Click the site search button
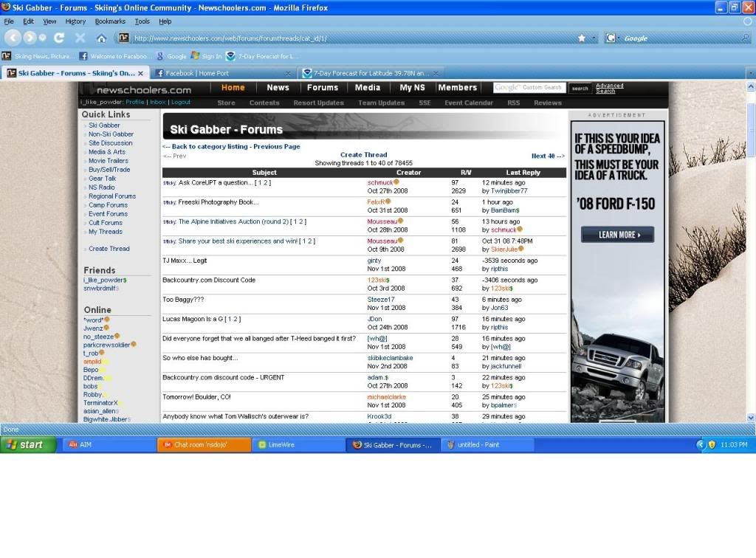This screenshot has width=756, height=558. pos(580,89)
